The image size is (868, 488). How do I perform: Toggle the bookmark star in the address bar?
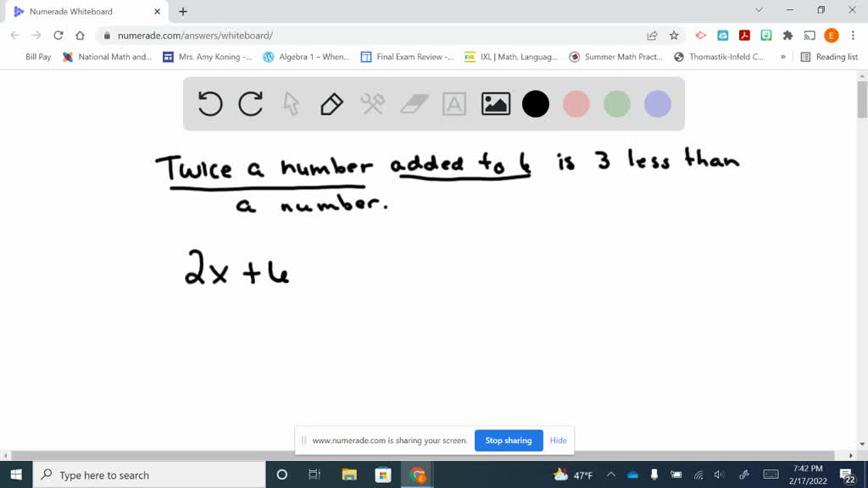tap(673, 37)
